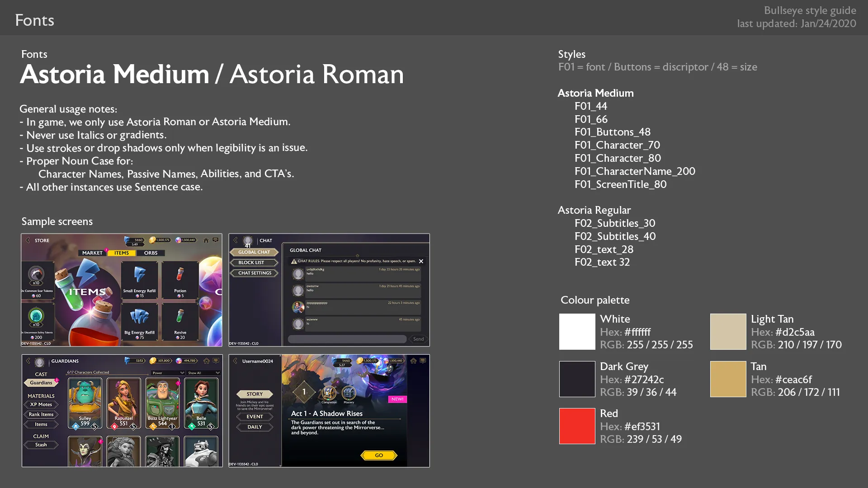
Task: Click the F01_CharacterName_200 style entry
Action: 635,171
